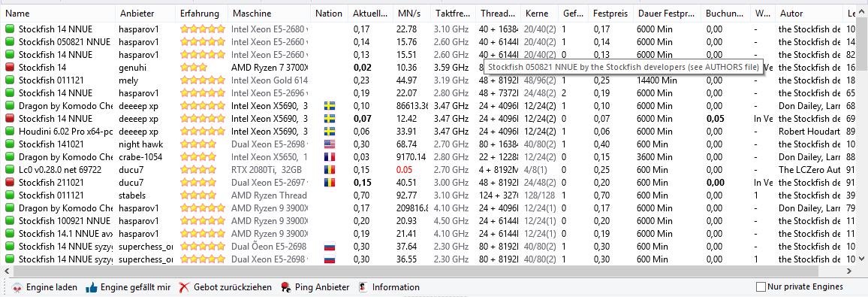Click the red status icon for Stockfish 14 by genuhi

coord(10,67)
